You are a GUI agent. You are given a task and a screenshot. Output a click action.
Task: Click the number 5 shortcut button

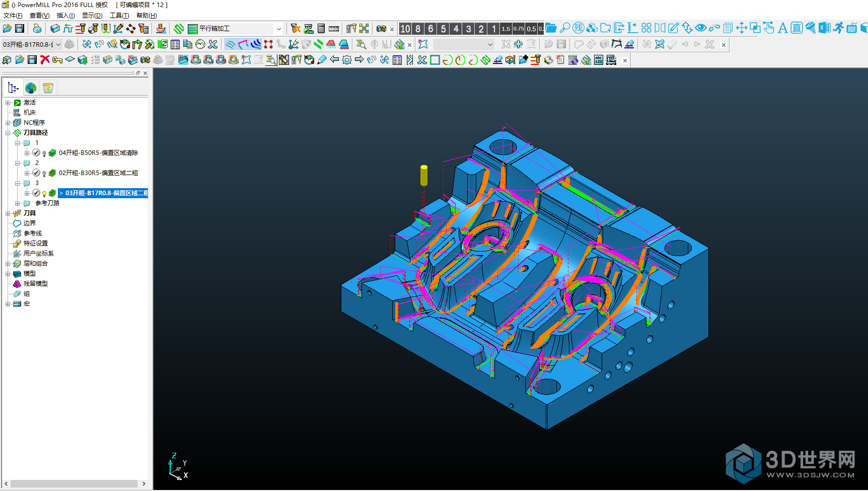[x=443, y=29]
